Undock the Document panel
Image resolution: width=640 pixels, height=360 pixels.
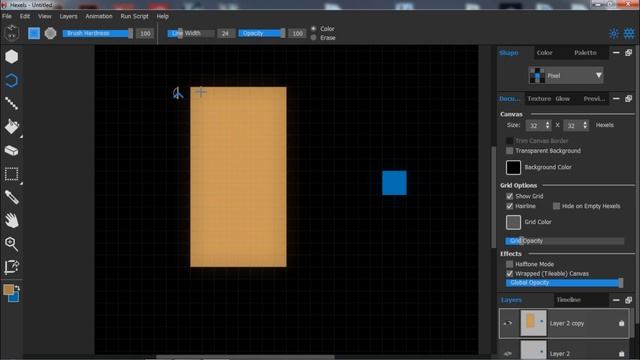point(629,98)
